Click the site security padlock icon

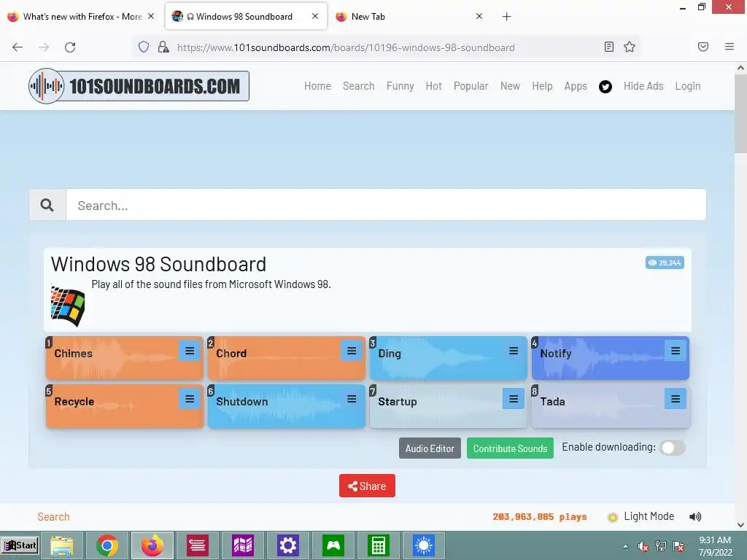point(163,47)
